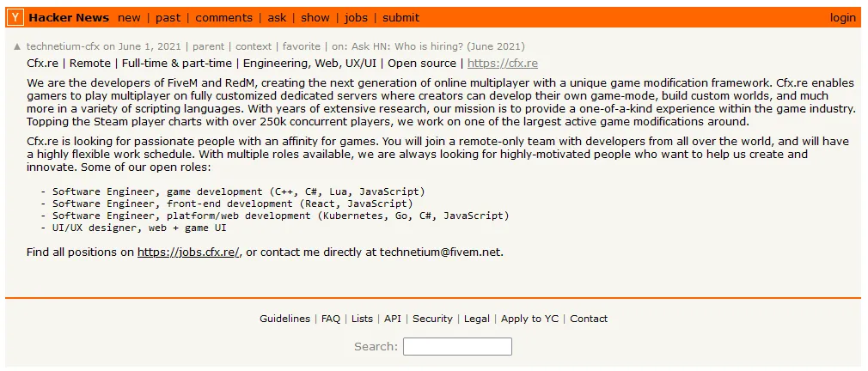Open the Ask HN: Who is hiring thread
Viewport: 868px width, 371px height.
(x=438, y=46)
